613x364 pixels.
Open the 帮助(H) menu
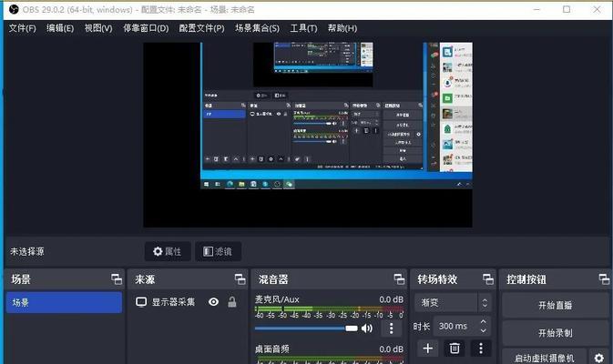[342, 28]
